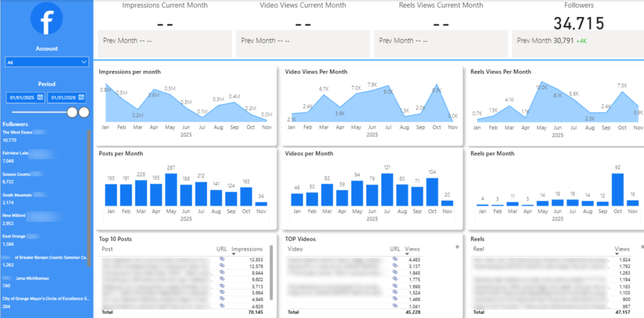Click the URL column header in TOP Videos
Viewport: 644px width, 318px height.
[x=395, y=249]
